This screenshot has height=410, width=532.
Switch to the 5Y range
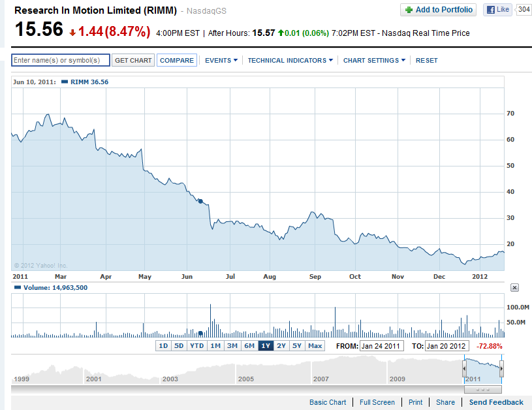[x=297, y=346]
